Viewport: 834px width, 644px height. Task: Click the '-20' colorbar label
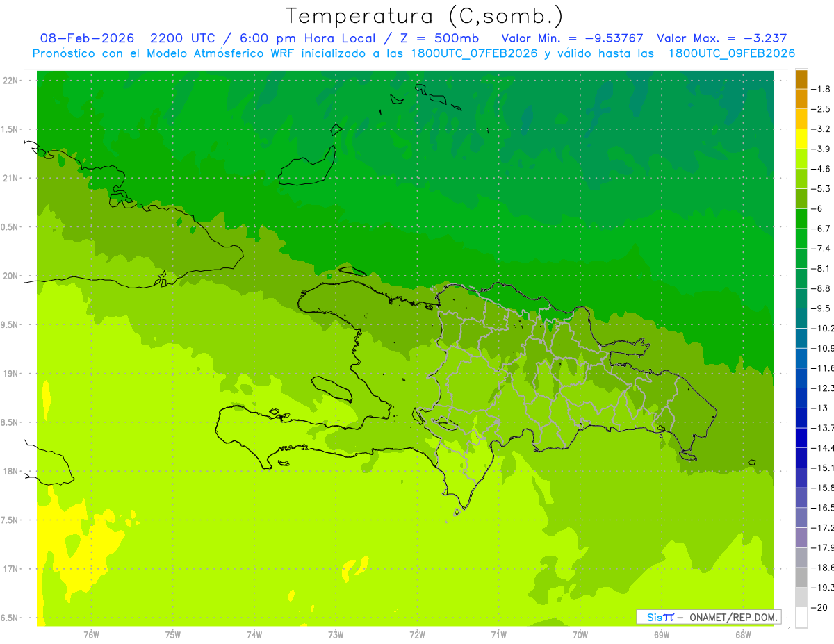(821, 607)
